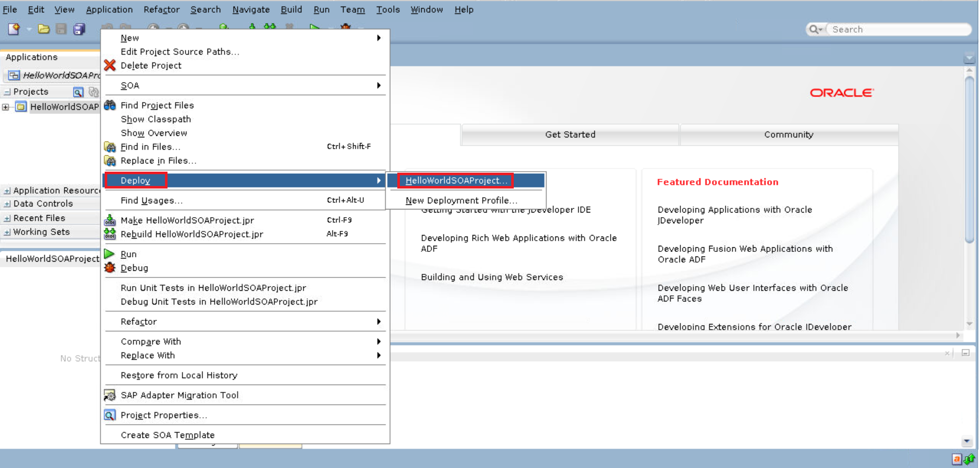The width and height of the screenshot is (980, 468).
Task: Click the Project Properties magnifier icon
Action: pos(110,415)
